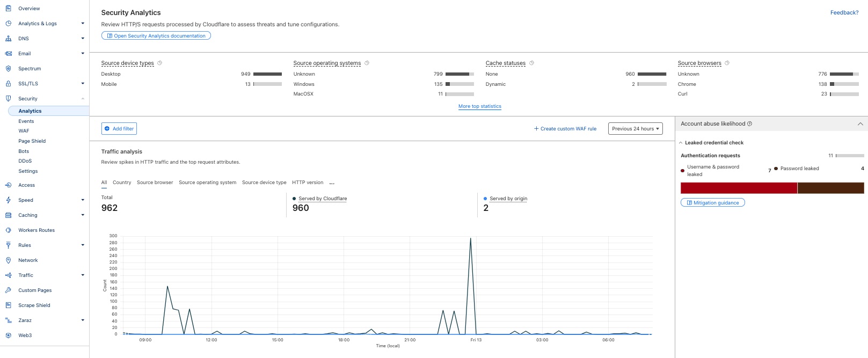This screenshot has width=868, height=358.
Task: Collapse the Account abuse likelihood panel
Action: tap(860, 124)
